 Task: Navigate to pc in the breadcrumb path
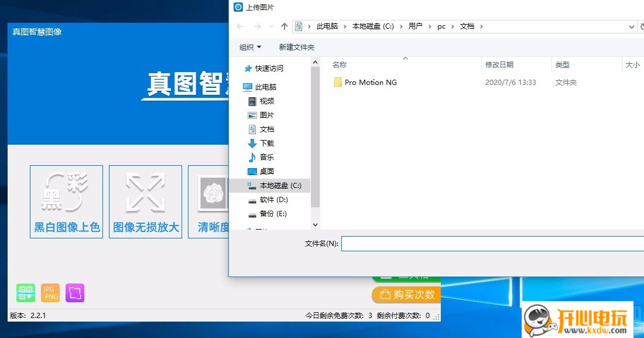pyautogui.click(x=441, y=26)
